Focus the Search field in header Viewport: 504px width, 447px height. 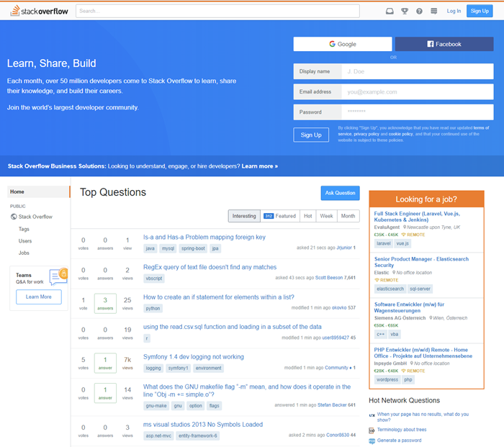click(x=217, y=11)
